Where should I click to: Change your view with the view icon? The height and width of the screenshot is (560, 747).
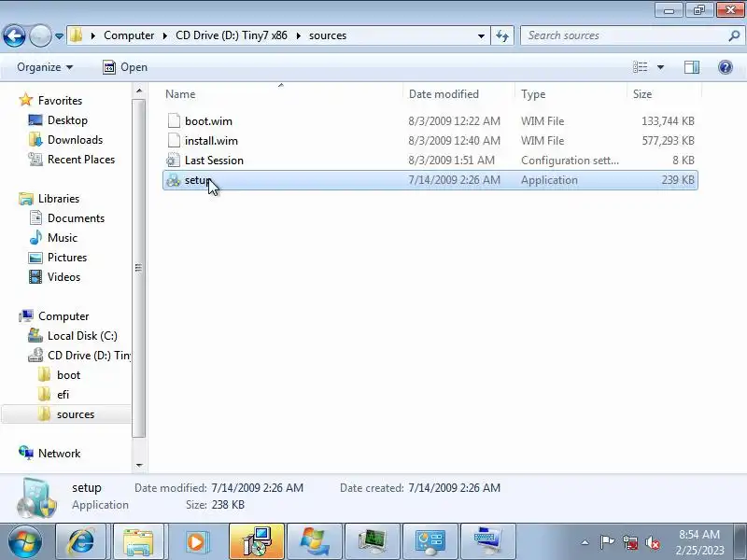(x=640, y=67)
